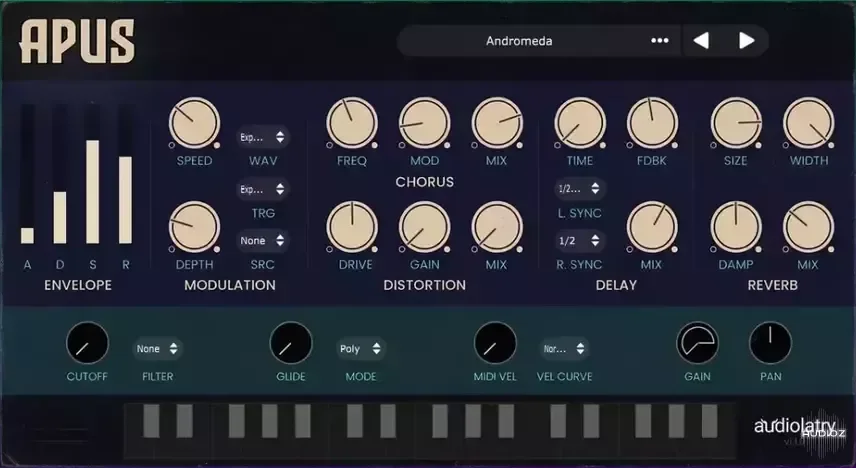Click the envelope Sustain (S) bar
Viewport: 856px width, 468px height.
click(93, 175)
